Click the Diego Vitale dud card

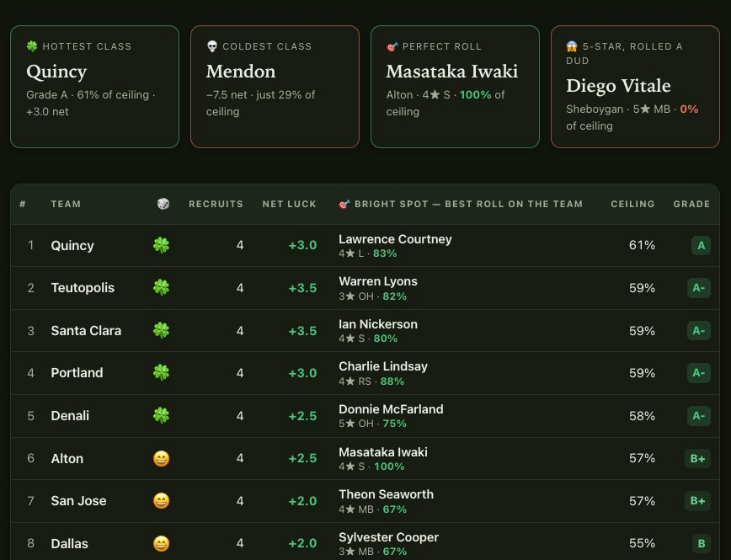click(x=635, y=87)
